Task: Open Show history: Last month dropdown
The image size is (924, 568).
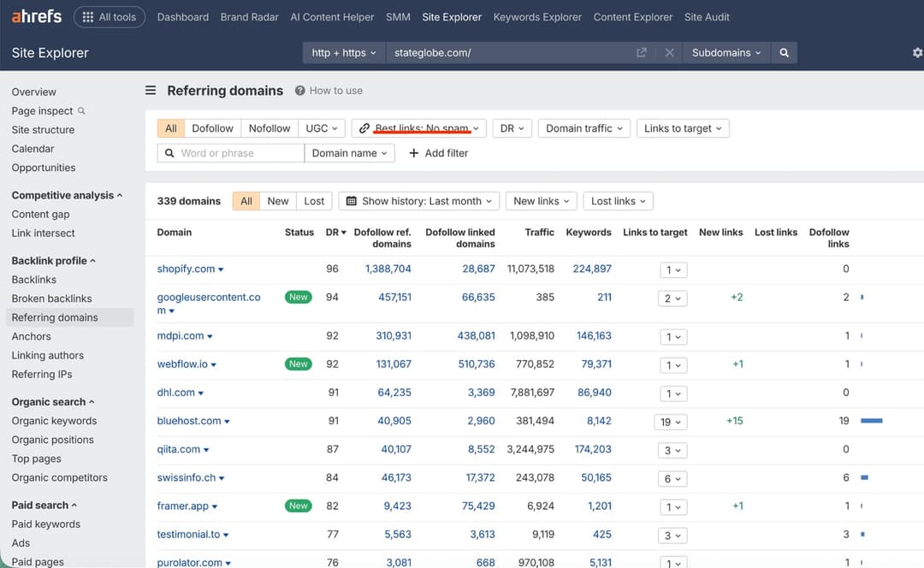Action: click(419, 201)
